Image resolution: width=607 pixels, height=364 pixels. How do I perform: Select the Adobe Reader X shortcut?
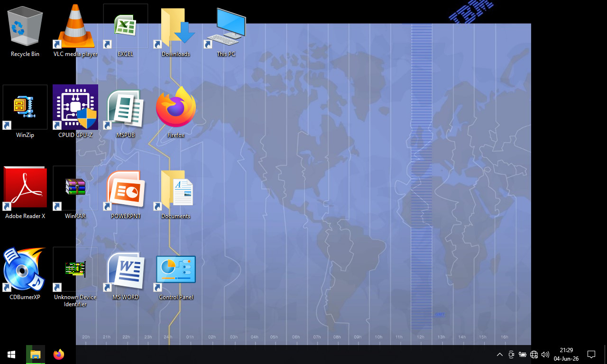[x=25, y=193]
